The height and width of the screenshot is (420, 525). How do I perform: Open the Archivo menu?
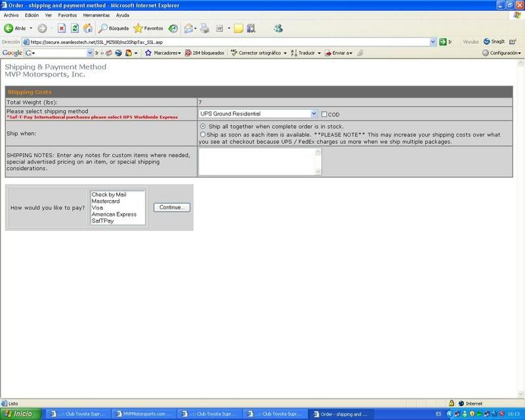11,15
